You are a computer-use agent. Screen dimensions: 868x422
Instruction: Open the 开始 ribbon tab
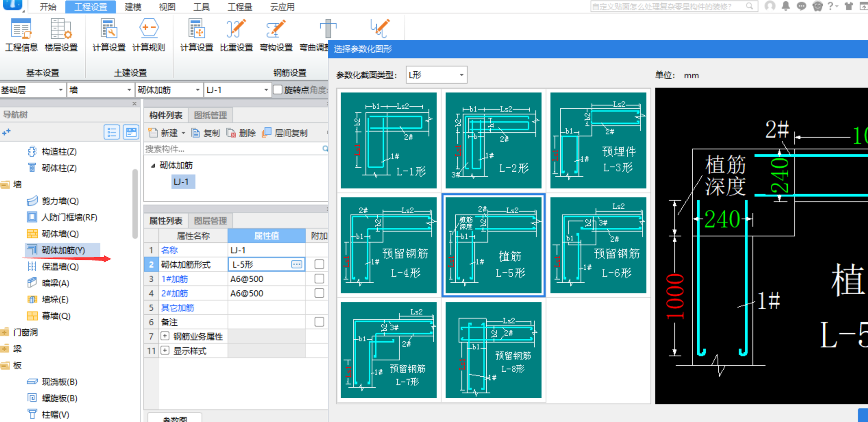(x=48, y=7)
